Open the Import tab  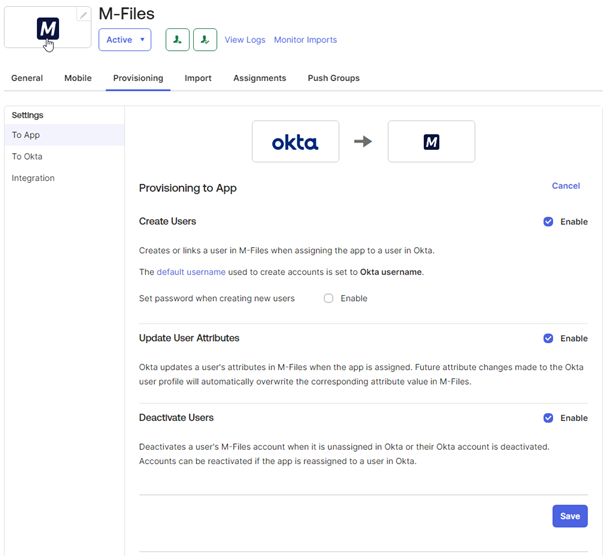pos(198,78)
